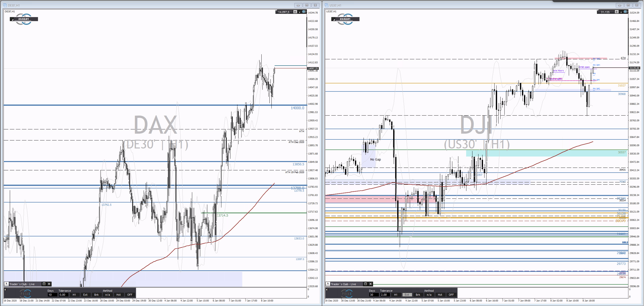644x306 pixels.
Task: Click the 13714.5 green level label
Action: pos(222,215)
